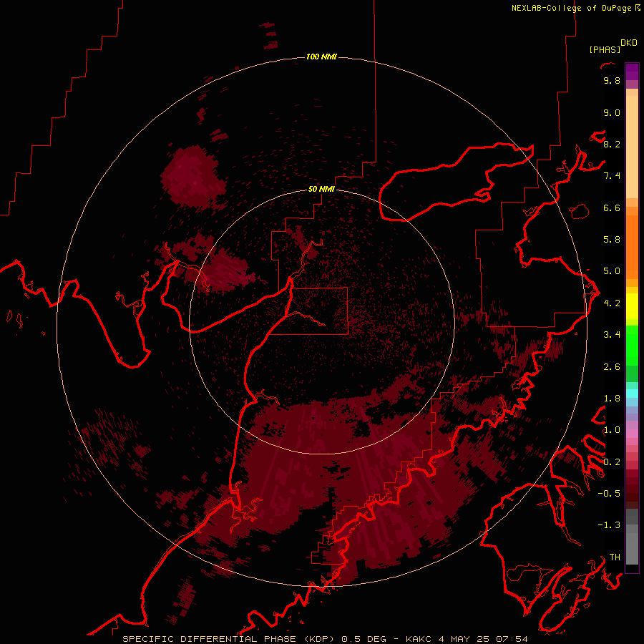This screenshot has width=644, height=644.
Task: Click the bright green segment of the color bar
Action: click(632, 346)
